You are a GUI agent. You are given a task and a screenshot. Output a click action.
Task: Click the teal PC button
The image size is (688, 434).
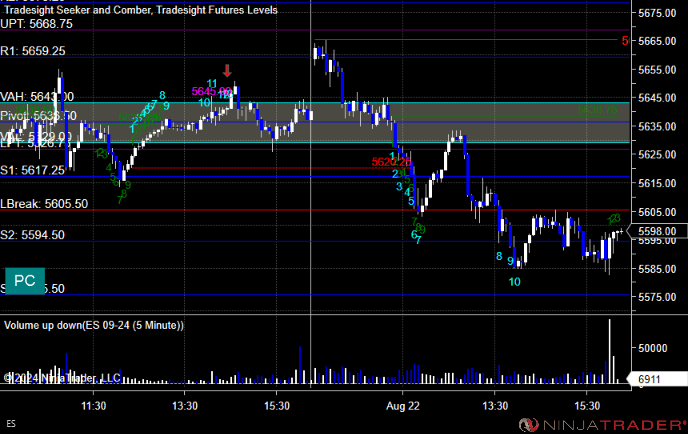click(x=25, y=281)
